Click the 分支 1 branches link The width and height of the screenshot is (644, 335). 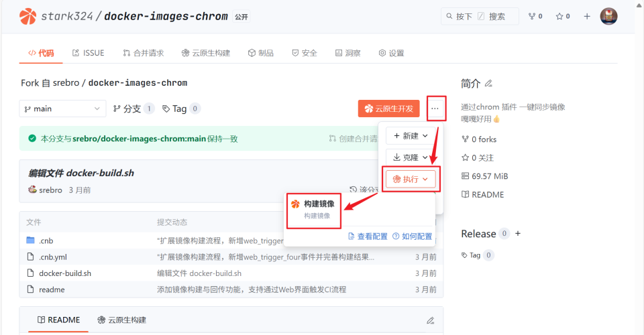coord(134,109)
